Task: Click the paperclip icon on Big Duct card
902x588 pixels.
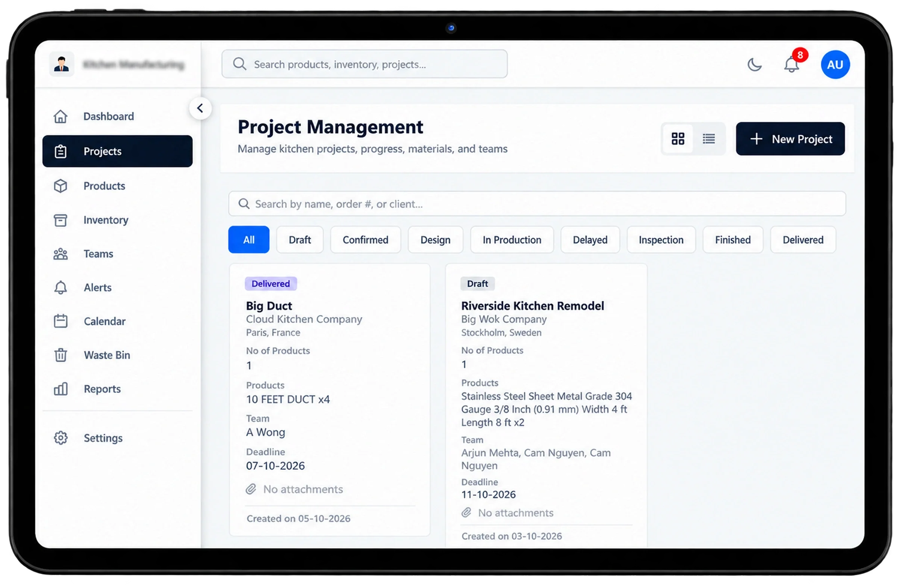Action: 251,489
